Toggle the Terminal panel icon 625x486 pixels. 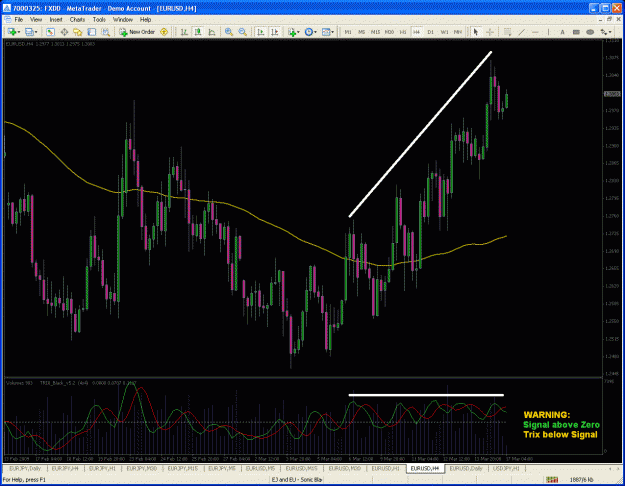[92, 32]
